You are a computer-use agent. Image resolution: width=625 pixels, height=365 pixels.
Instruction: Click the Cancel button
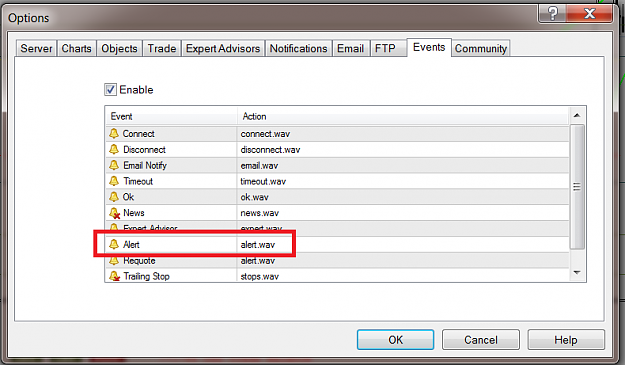tap(481, 340)
